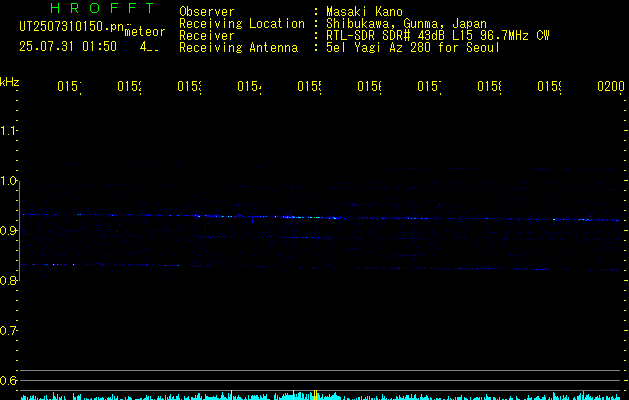Screen dimensions: 629x400
Task: Click the 0156 time axis marker
Action: [x=369, y=87]
